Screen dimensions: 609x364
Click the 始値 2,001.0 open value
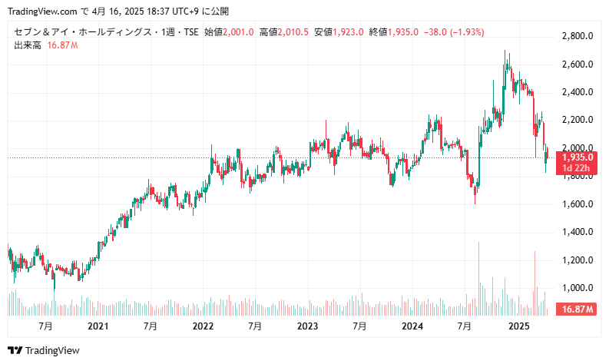click(x=229, y=31)
